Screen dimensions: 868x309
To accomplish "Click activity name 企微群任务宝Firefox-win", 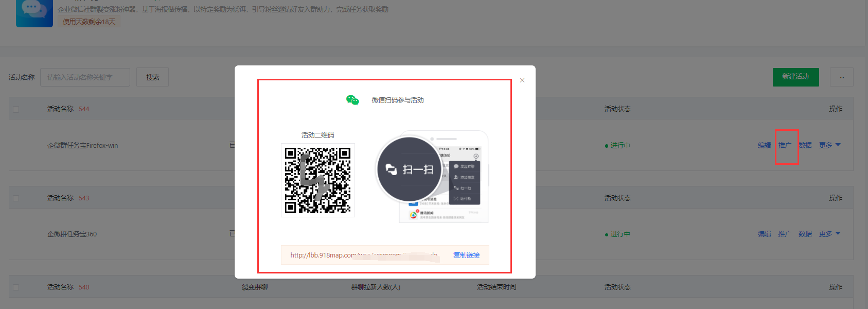I will click(83, 146).
